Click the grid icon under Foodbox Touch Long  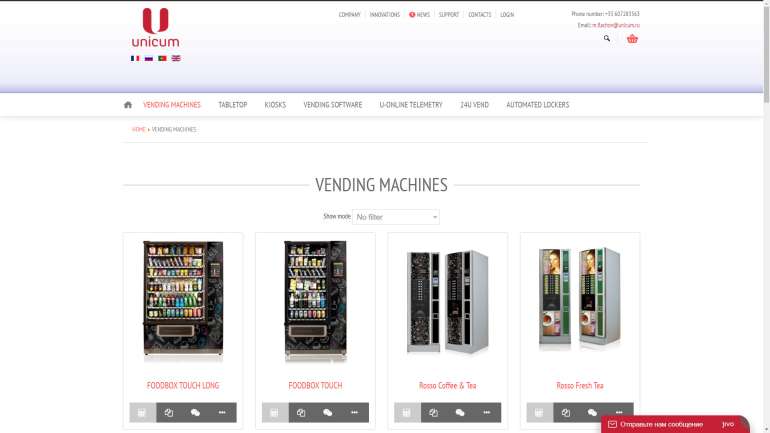tap(142, 412)
